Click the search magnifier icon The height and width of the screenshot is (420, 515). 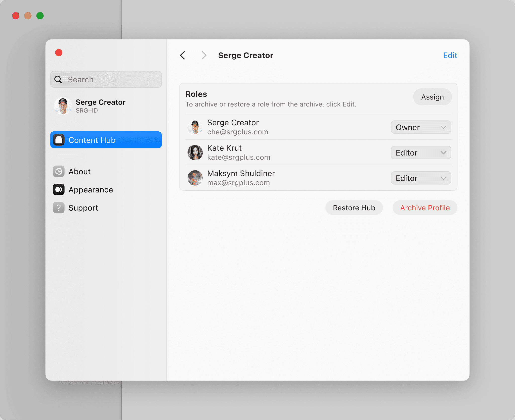[x=58, y=79]
